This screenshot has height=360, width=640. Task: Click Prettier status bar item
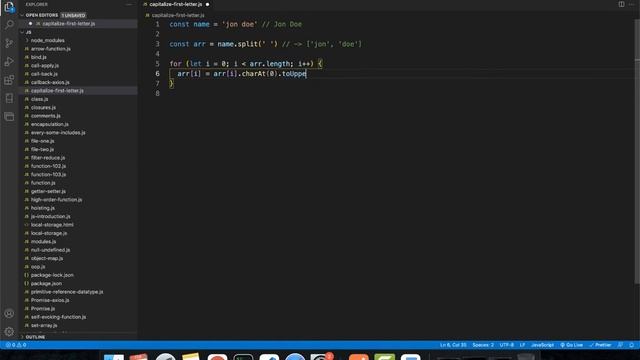600,345
